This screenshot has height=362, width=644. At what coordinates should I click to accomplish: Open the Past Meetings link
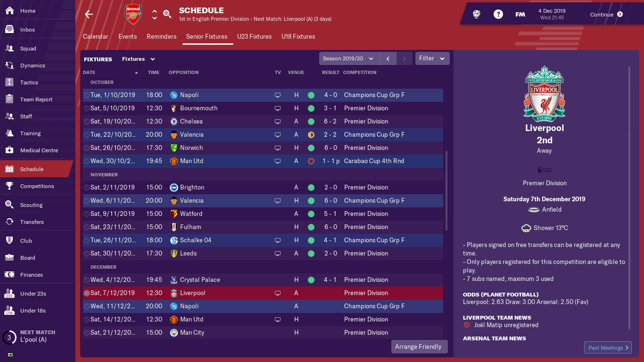coord(608,348)
